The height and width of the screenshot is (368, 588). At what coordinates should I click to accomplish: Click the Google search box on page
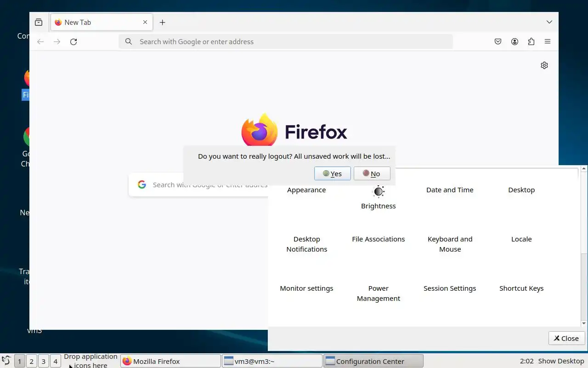coord(198,184)
